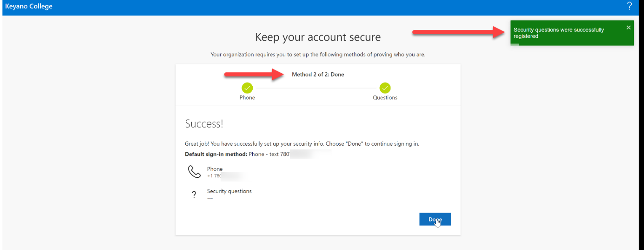
Task: Click the help question mark icon in header
Action: pos(629,6)
